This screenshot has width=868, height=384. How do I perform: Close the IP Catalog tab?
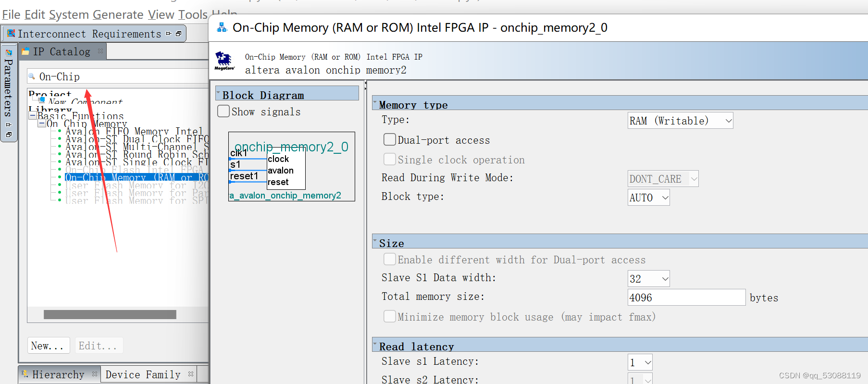(100, 51)
